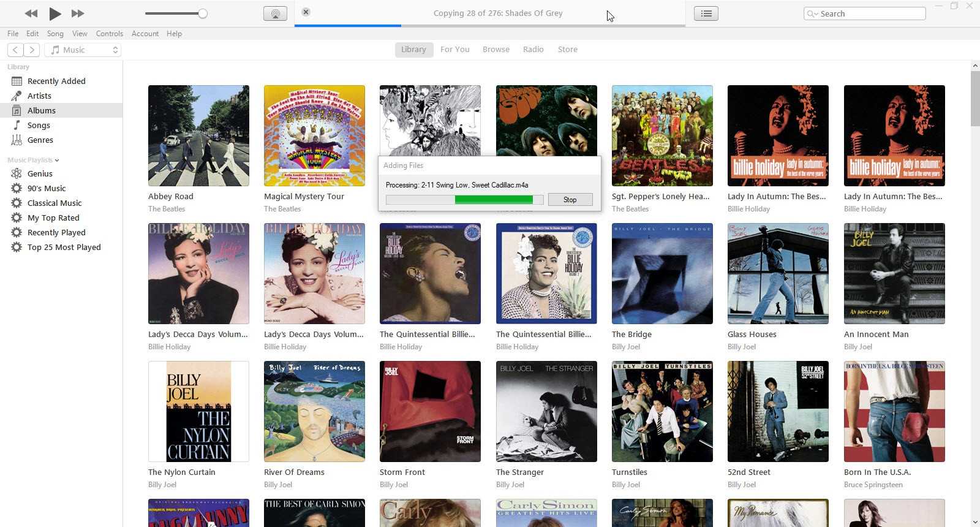
Task: Stop adding files with the Stop button
Action: [570, 200]
